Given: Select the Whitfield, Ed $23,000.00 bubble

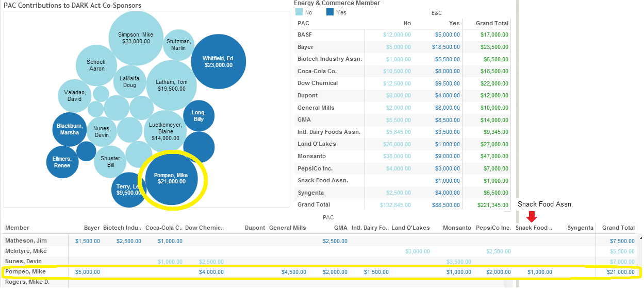Looking at the screenshot, I should (x=219, y=61).
